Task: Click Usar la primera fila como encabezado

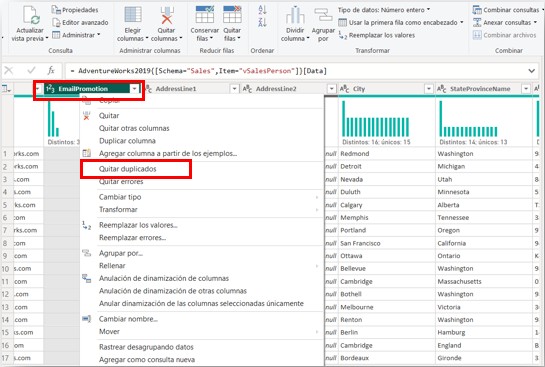Action: [401, 22]
